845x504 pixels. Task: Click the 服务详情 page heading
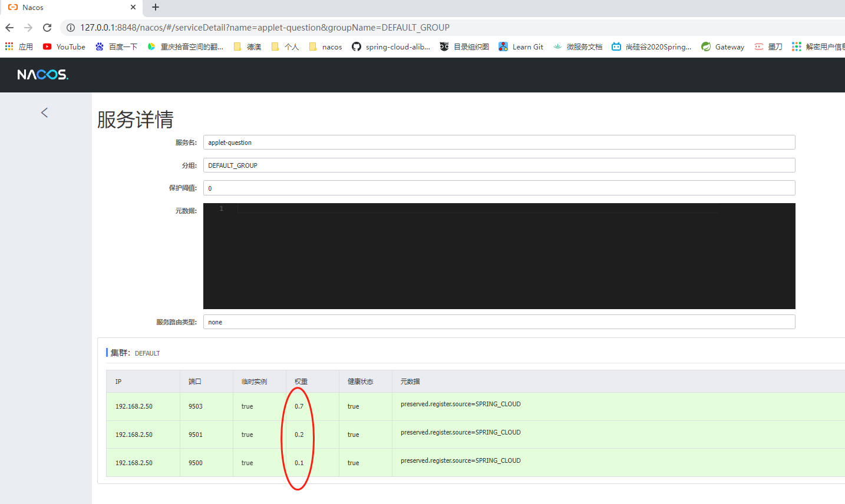(136, 120)
